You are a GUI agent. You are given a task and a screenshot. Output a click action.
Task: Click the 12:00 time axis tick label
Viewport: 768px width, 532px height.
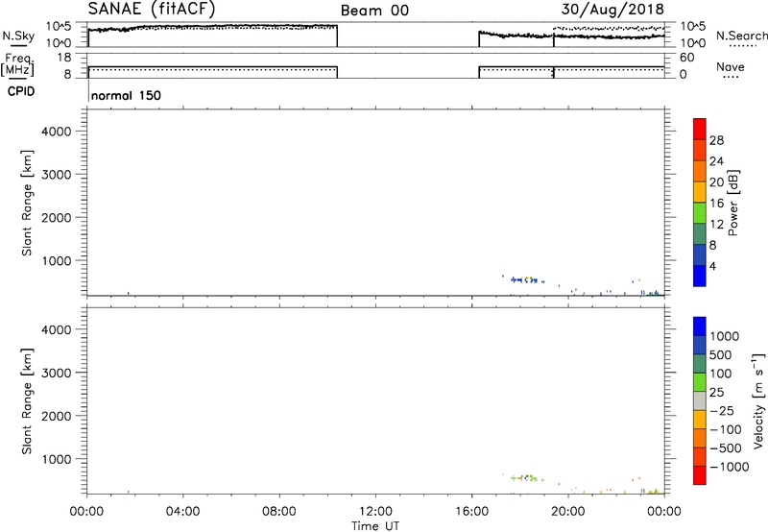(375, 512)
